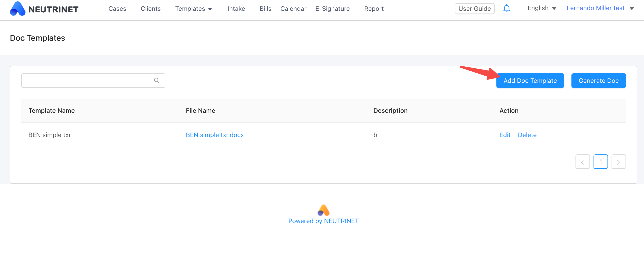Click the Neutrinet logo in header
This screenshot has height=253, width=644.
click(x=44, y=9)
